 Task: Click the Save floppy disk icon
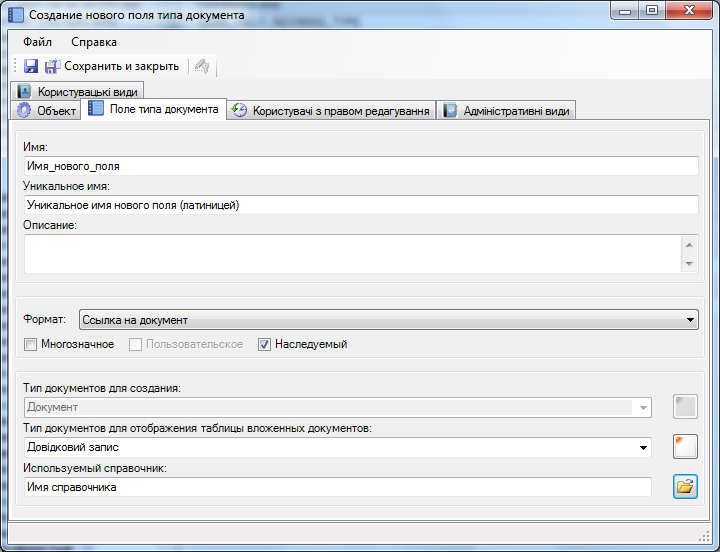pos(31,66)
